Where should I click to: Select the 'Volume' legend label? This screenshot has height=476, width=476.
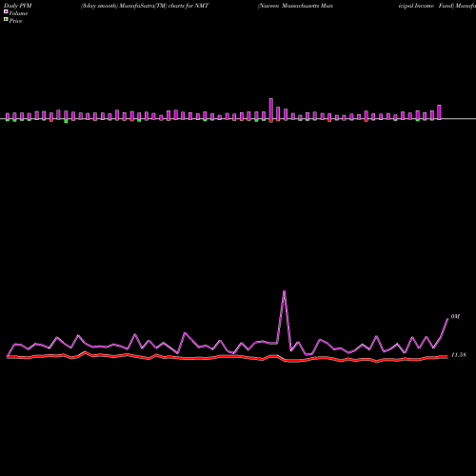(x=18, y=13)
